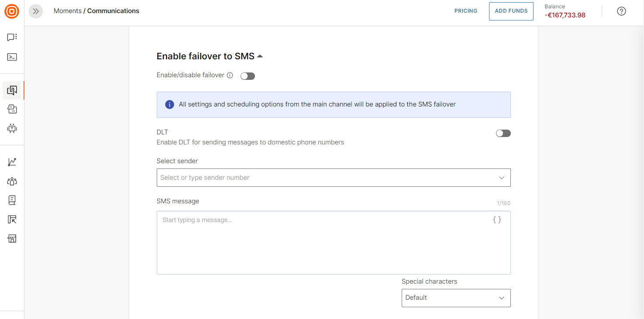Click the ADD FUNDS button
This screenshot has height=319, width=644.
click(x=511, y=11)
